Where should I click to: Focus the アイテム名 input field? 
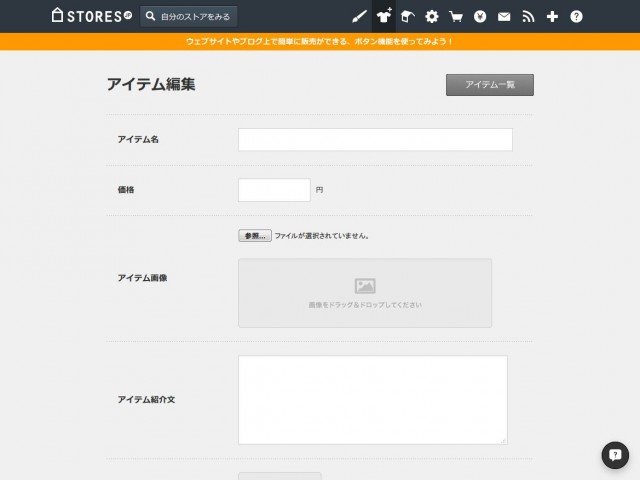tap(376, 140)
